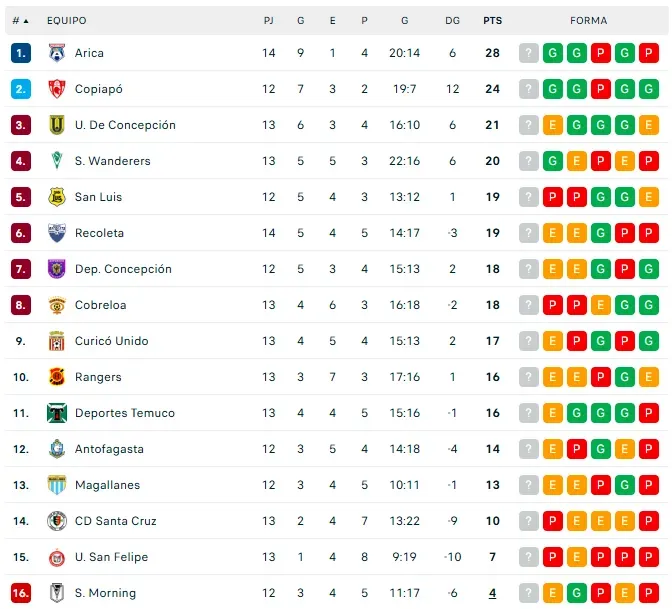Click the Magallanes team crest icon

tap(57, 485)
